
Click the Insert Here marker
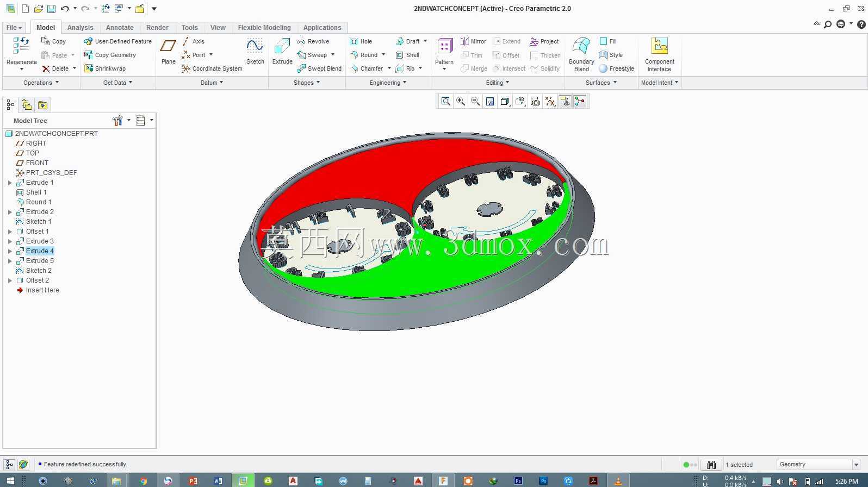coord(38,290)
